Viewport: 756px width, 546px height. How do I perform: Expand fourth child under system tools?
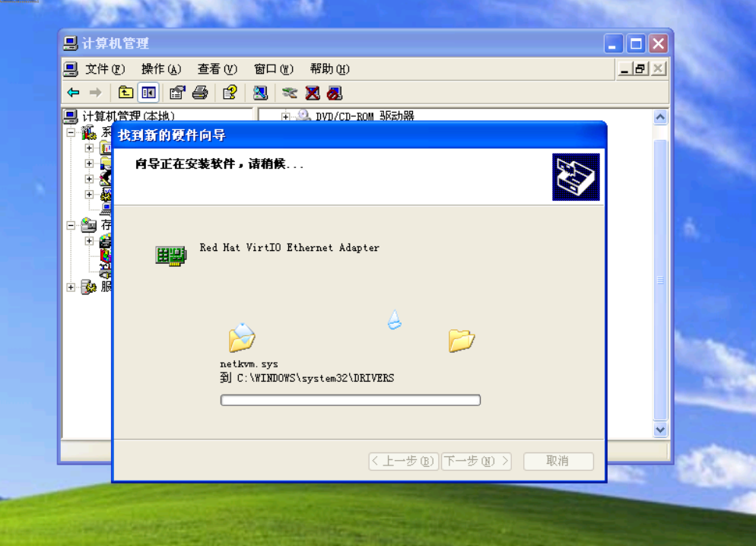[89, 194]
